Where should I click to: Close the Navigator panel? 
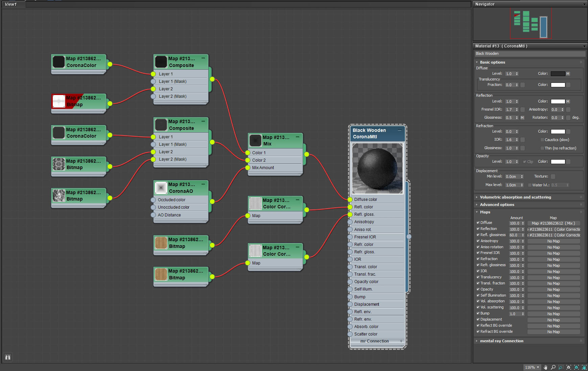[x=584, y=4]
